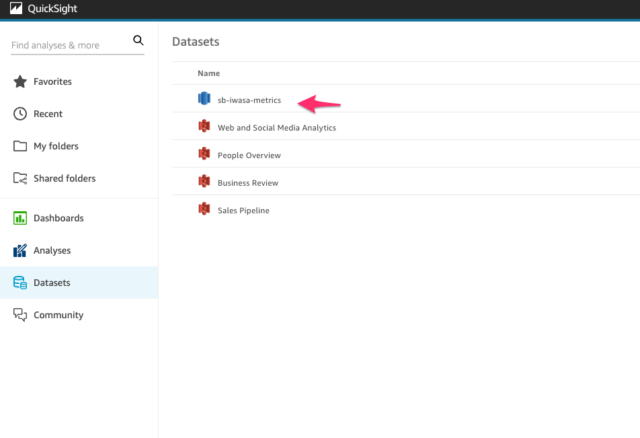
Task: Click the red Sales Pipeline dataset icon
Action: tap(204, 209)
